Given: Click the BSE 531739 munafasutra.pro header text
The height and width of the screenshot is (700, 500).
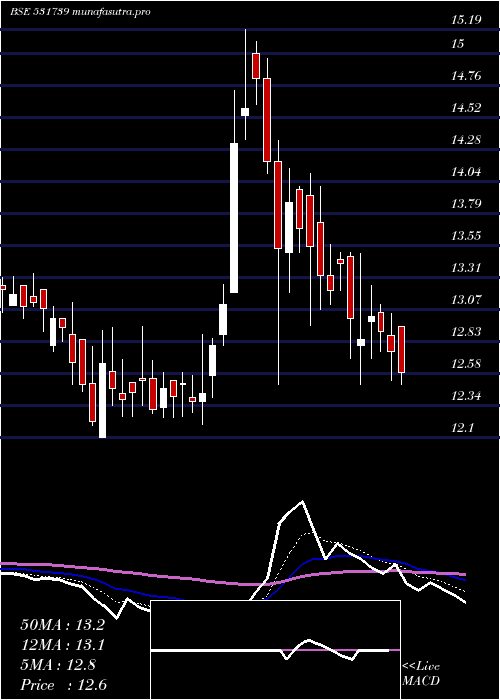Looking at the screenshot, I should tap(80, 12).
